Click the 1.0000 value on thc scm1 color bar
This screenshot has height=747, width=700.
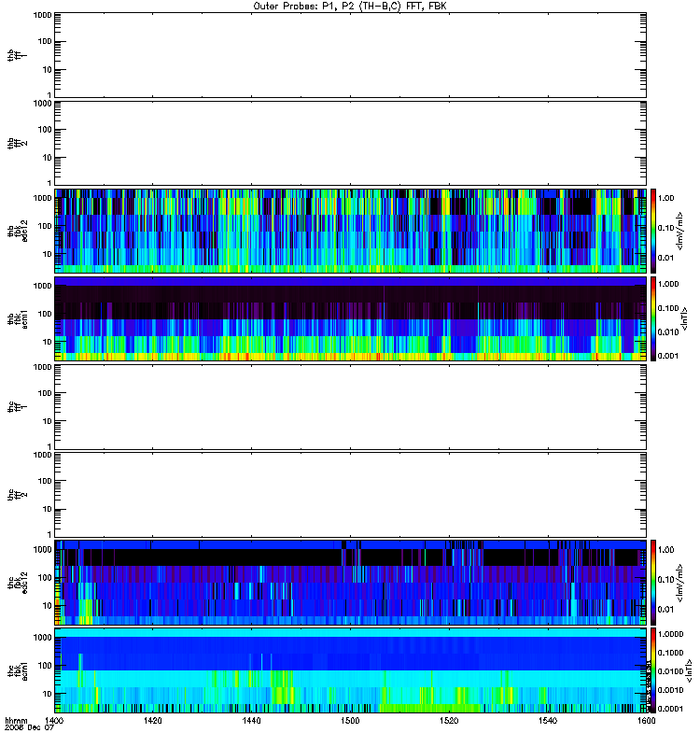coord(670,634)
